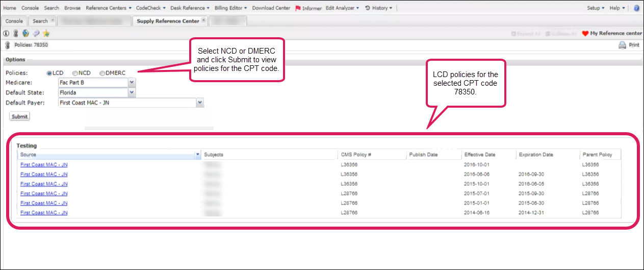Click the blue help question mark icon

(x=636, y=8)
